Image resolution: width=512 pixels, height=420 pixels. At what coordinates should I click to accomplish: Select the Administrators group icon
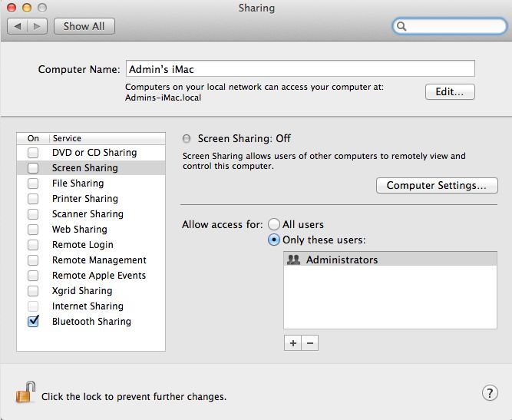292,260
